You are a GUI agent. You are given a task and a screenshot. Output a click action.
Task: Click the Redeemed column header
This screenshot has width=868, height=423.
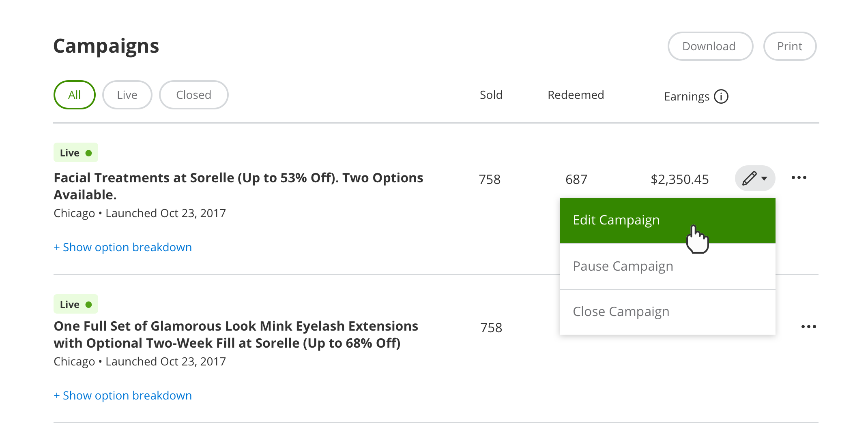coord(576,95)
